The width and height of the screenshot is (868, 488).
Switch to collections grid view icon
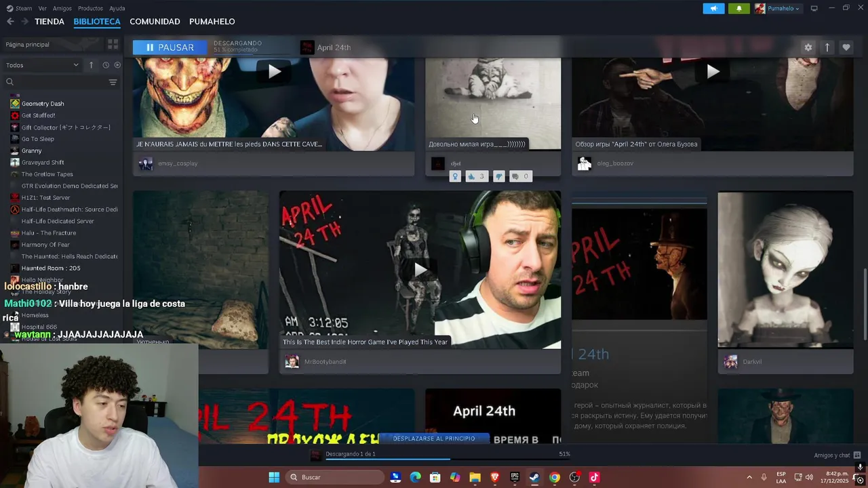[x=113, y=44]
